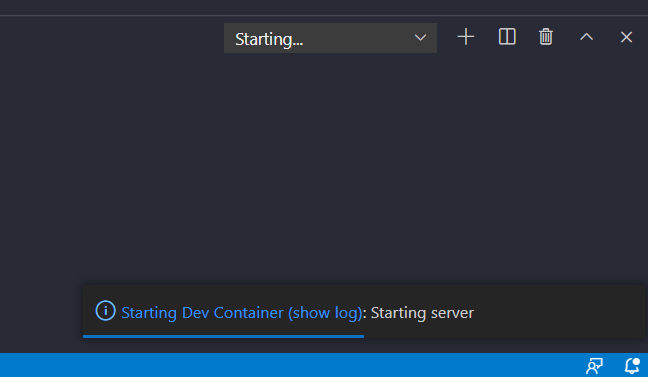
Task: Maximize panel with the up chevron
Action: pos(586,37)
